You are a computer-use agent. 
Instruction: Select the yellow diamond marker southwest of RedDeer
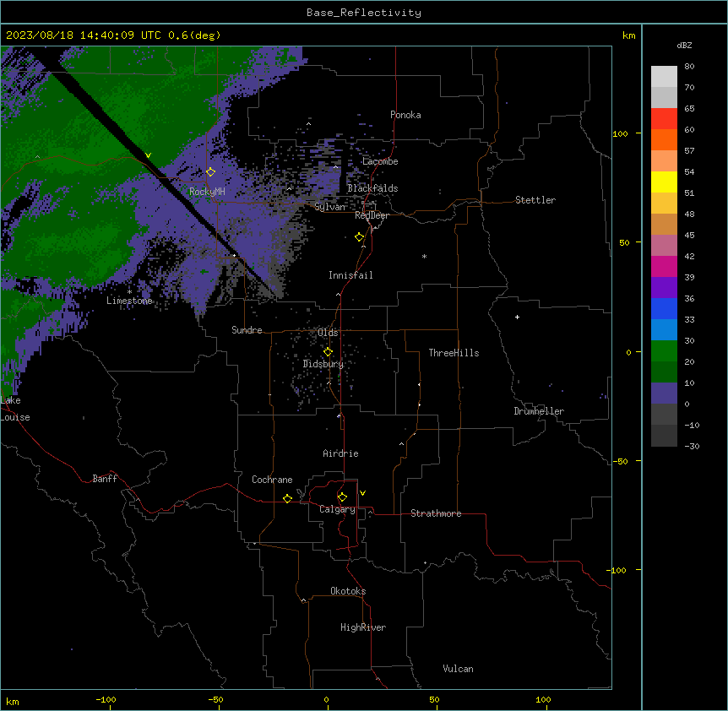359,236
